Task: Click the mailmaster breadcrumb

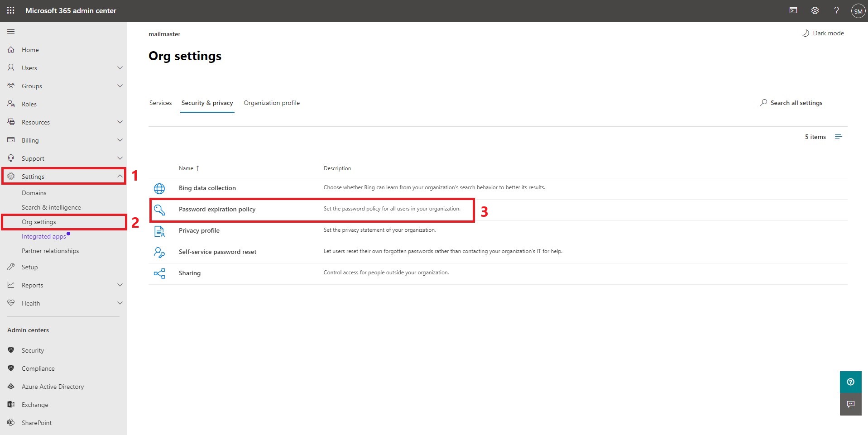Action: point(164,34)
